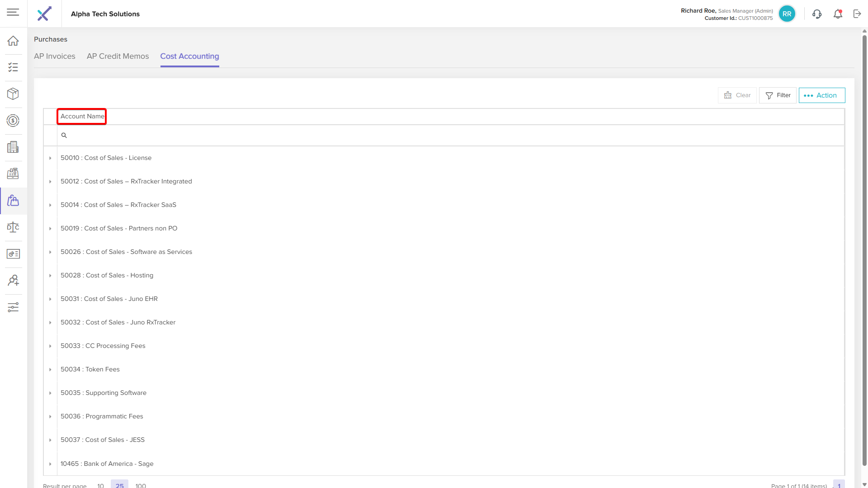Open the settings sliders sidebar icon

(13, 307)
